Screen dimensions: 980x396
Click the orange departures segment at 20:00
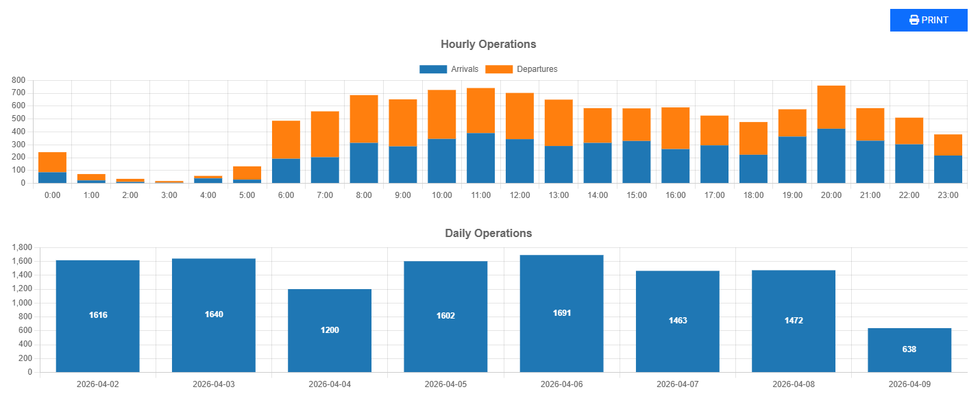831,107
